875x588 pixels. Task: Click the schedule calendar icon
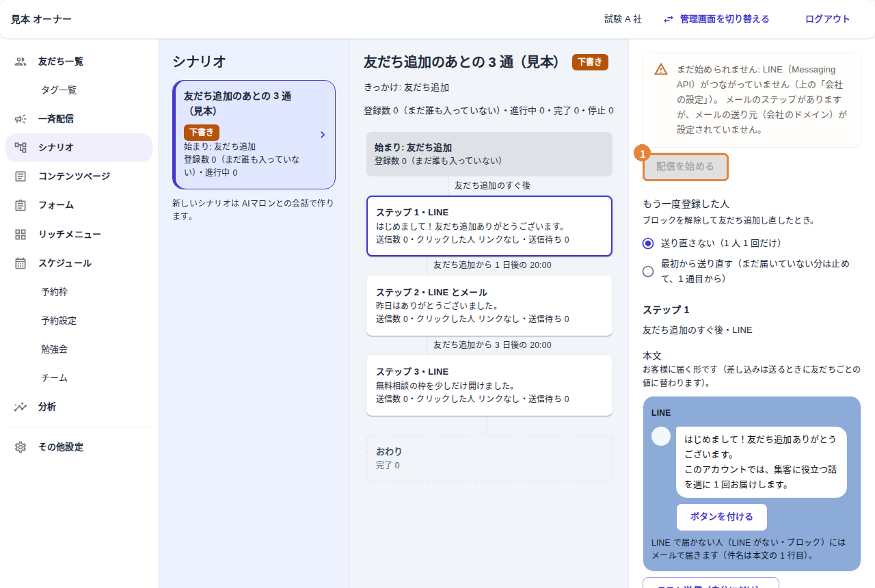point(21,263)
